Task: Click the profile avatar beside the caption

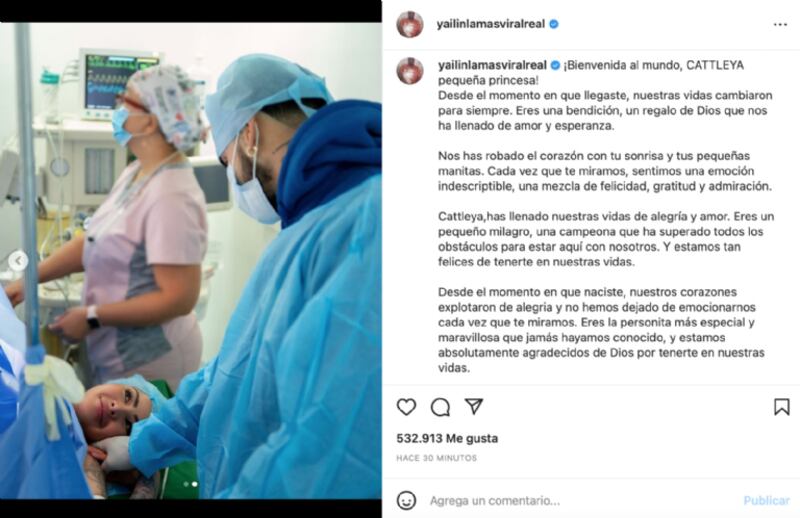Action: pyautogui.click(x=410, y=70)
